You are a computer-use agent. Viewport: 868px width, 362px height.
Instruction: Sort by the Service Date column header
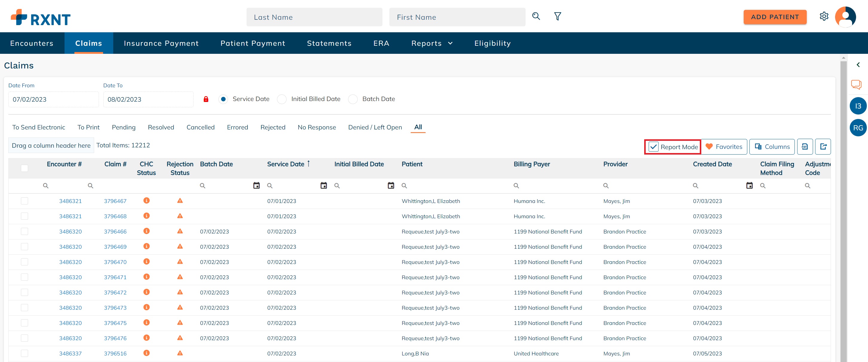point(286,164)
